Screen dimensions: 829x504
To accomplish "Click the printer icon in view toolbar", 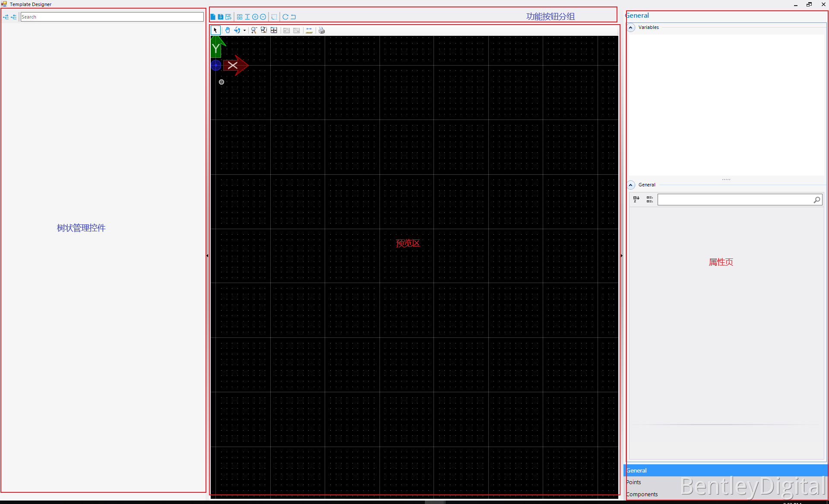I will click(321, 30).
